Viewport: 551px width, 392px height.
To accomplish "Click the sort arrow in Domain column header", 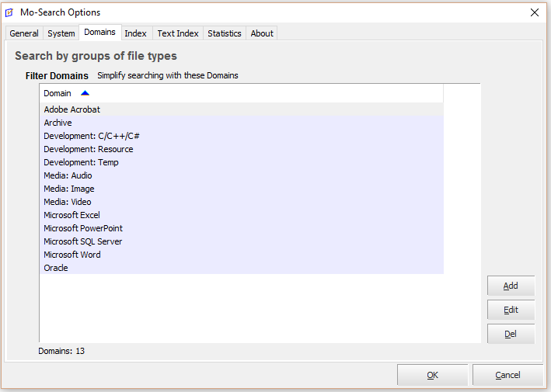I will [85, 93].
